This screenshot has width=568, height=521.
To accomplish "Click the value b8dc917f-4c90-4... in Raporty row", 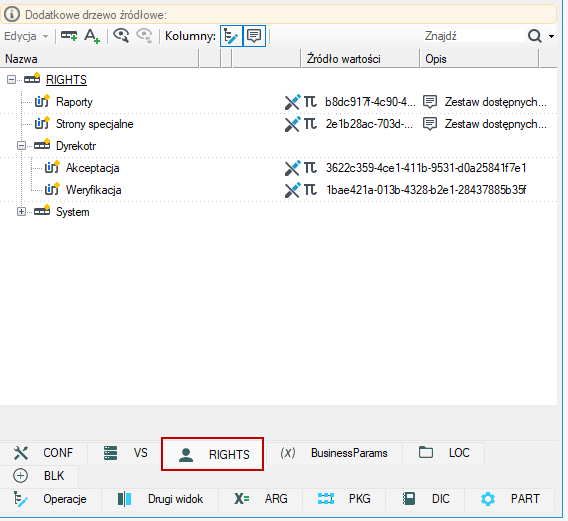I will coord(370,102).
